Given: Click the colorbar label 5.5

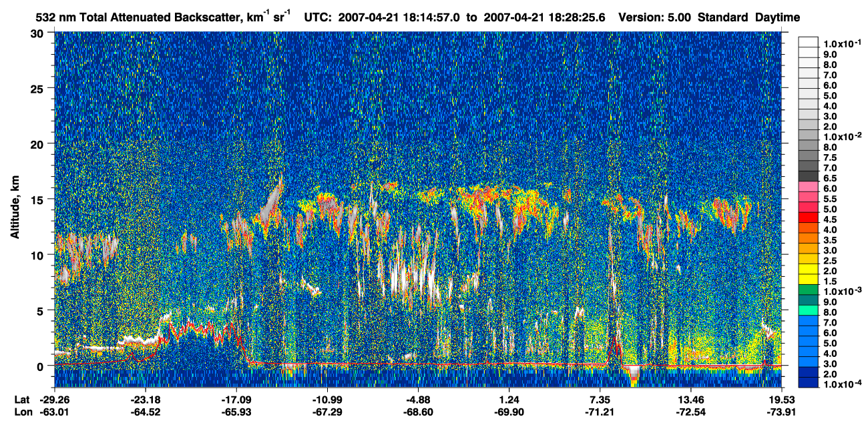Looking at the screenshot, I should coord(829,199).
